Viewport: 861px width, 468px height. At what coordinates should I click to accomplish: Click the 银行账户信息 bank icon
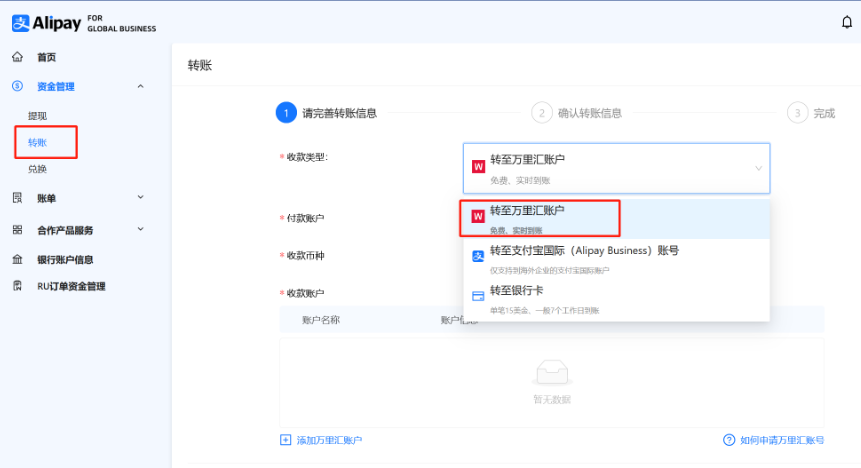[18, 259]
